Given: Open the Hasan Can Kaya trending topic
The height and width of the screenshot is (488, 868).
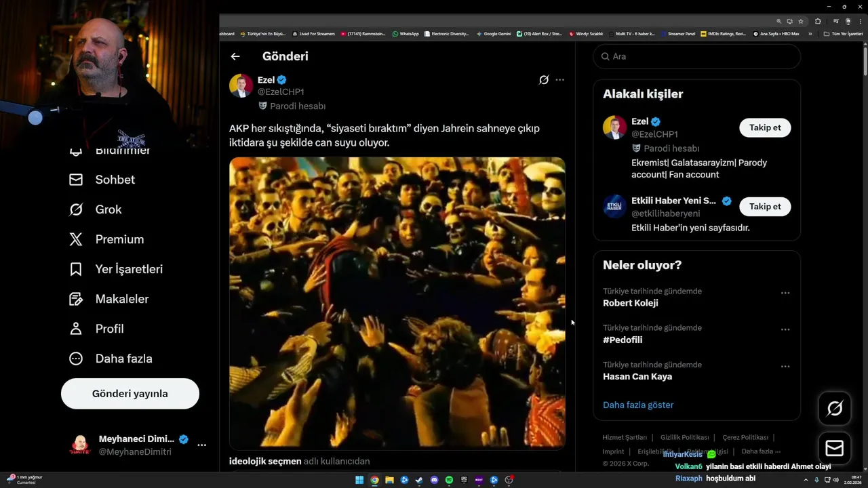Looking at the screenshot, I should point(637,376).
